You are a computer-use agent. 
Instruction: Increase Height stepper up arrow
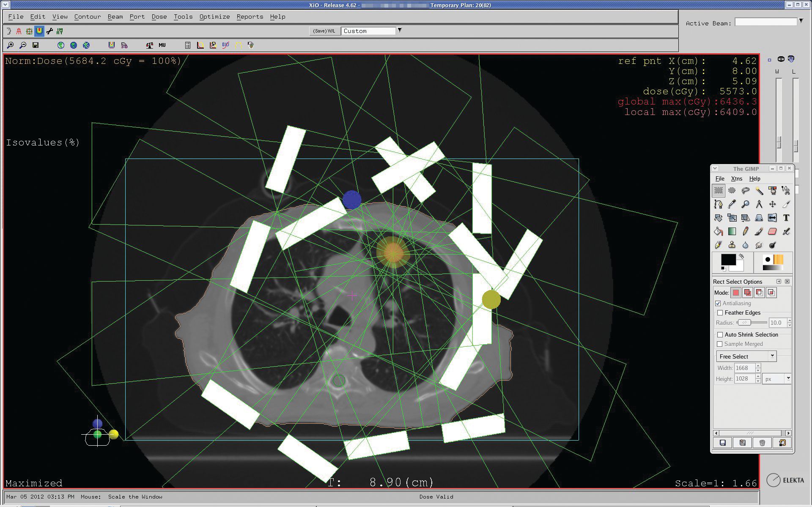click(758, 376)
